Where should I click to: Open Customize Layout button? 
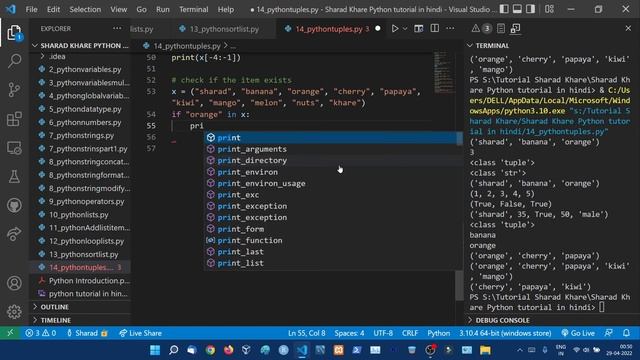[549, 9]
